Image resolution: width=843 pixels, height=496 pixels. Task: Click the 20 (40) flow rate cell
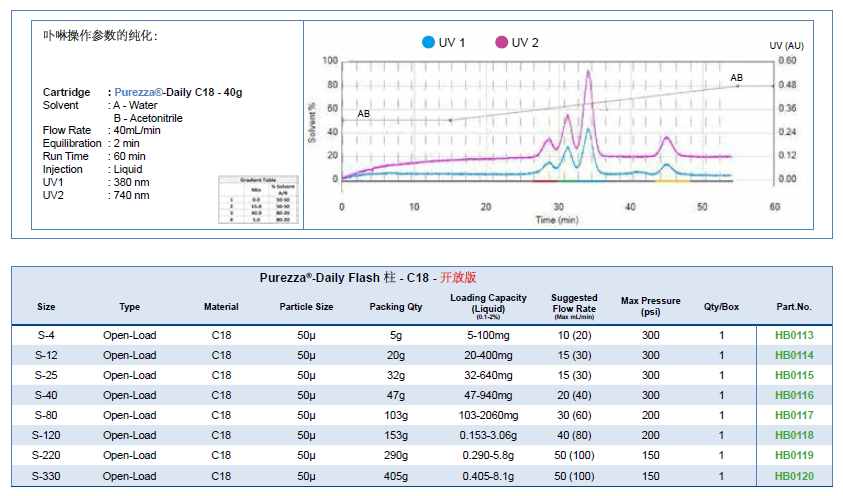[574, 395]
